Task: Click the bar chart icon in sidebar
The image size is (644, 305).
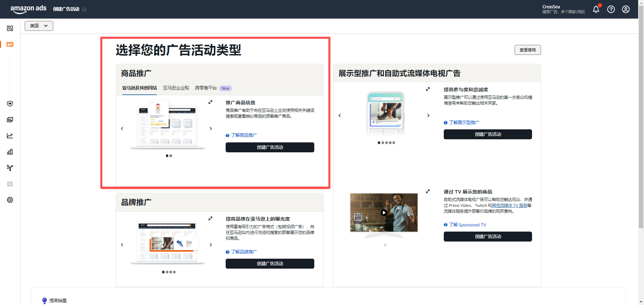Action: pyautogui.click(x=10, y=152)
